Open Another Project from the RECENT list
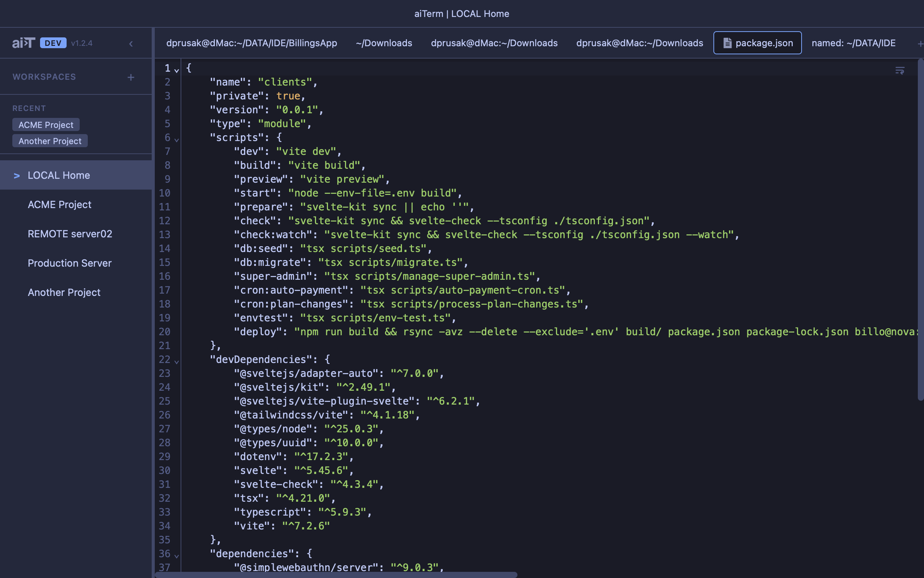The width and height of the screenshot is (924, 578). (x=50, y=141)
